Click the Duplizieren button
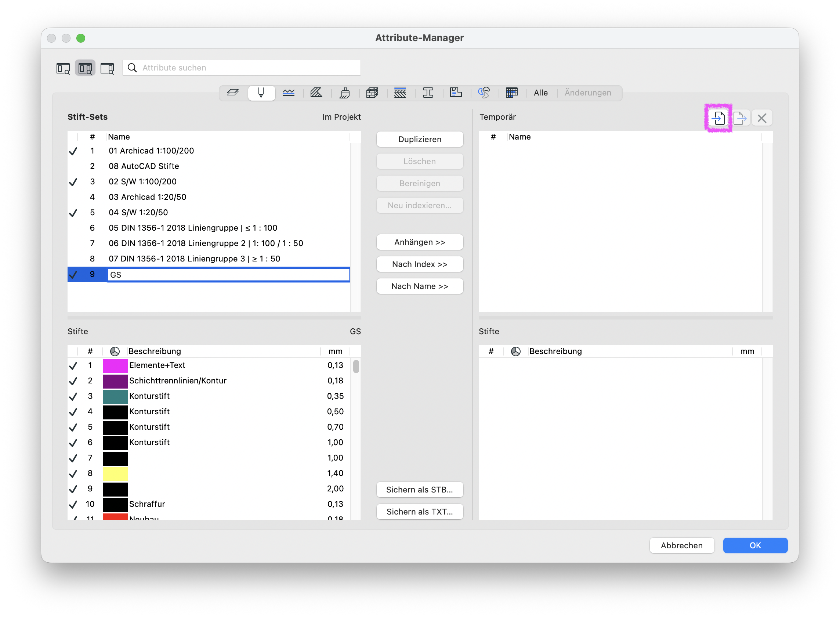The image size is (840, 617). [420, 139]
